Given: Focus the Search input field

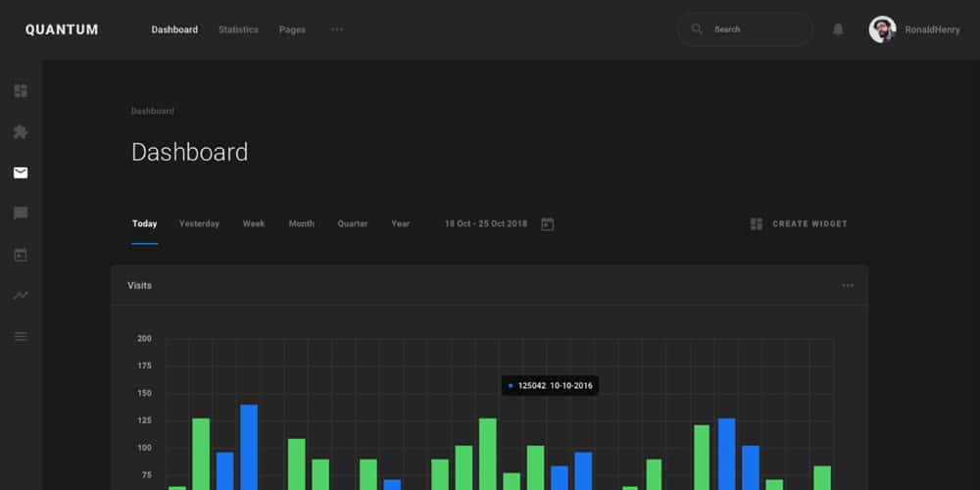Looking at the screenshot, I should pos(745,29).
